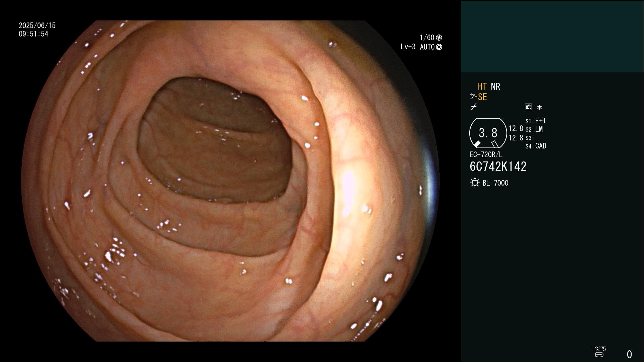Click the scope tip diagram showing 3.8
Viewport: 644px width, 362px height.
[x=488, y=133]
